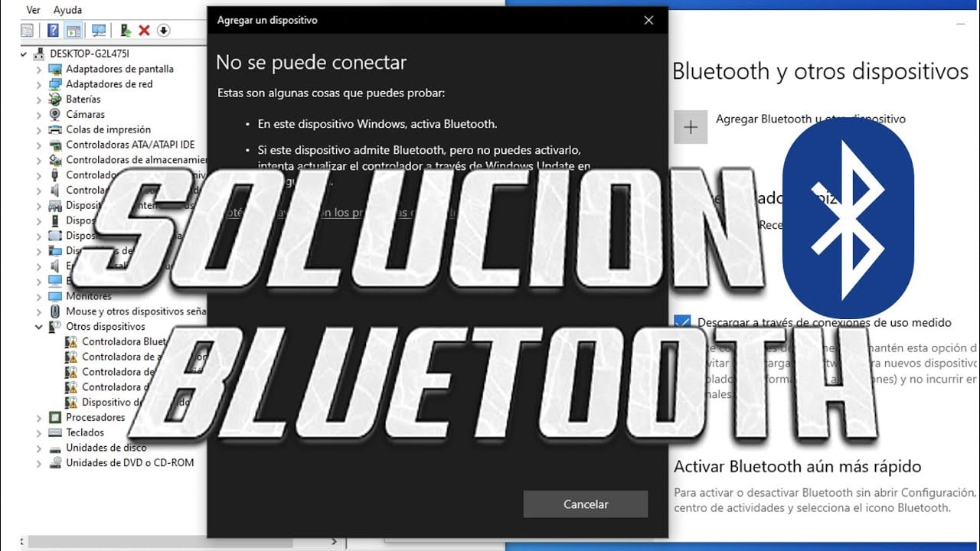Click the black down-arrow toolbar icon

(x=163, y=31)
